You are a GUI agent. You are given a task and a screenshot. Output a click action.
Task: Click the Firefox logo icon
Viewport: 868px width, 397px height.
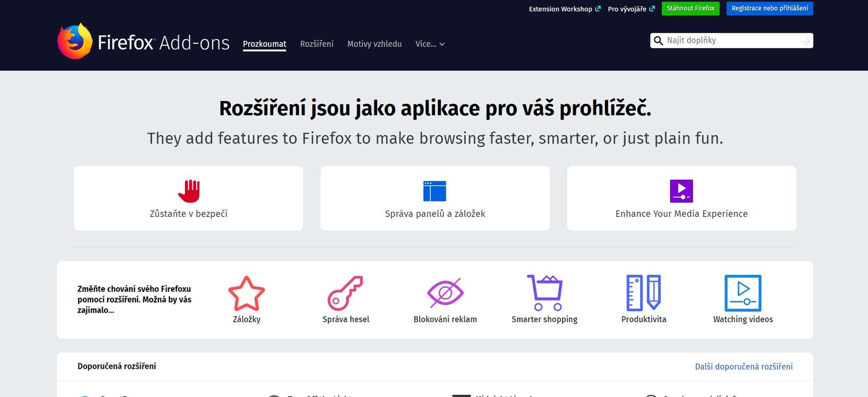(75, 41)
